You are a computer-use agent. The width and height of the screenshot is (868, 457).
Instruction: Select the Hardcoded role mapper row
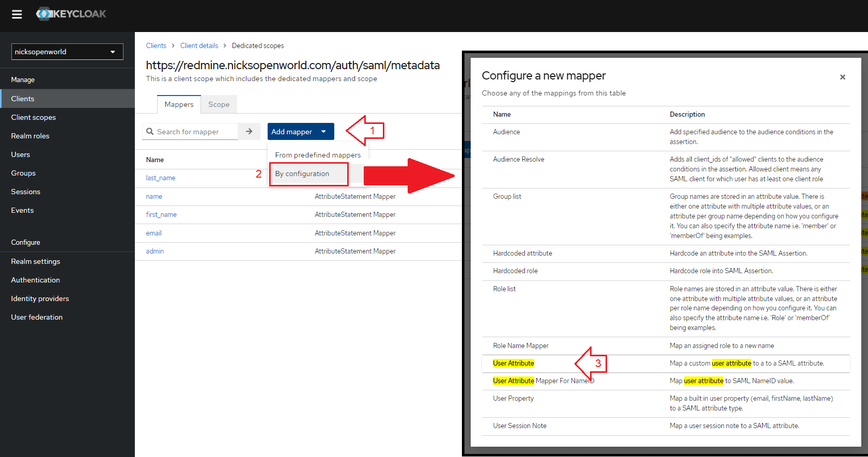(666, 271)
